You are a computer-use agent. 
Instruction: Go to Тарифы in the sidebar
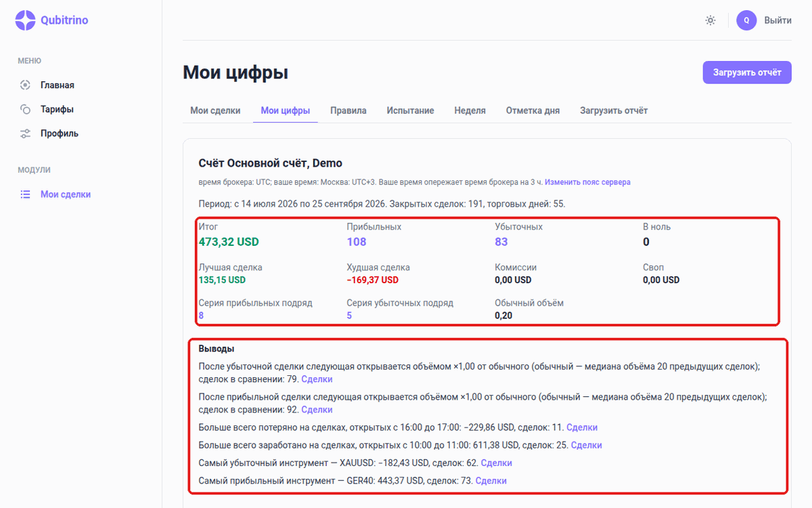click(57, 109)
